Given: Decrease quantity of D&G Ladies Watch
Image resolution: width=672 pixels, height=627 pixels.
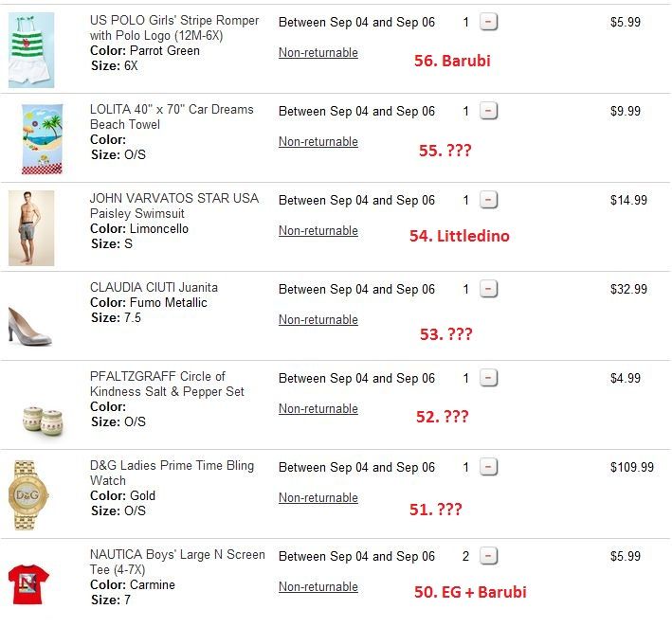Looking at the screenshot, I should [488, 467].
